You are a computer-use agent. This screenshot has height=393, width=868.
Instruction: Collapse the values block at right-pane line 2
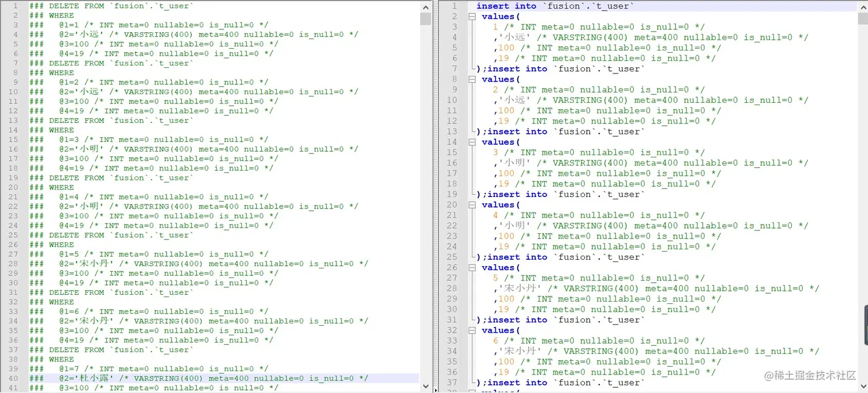point(472,17)
